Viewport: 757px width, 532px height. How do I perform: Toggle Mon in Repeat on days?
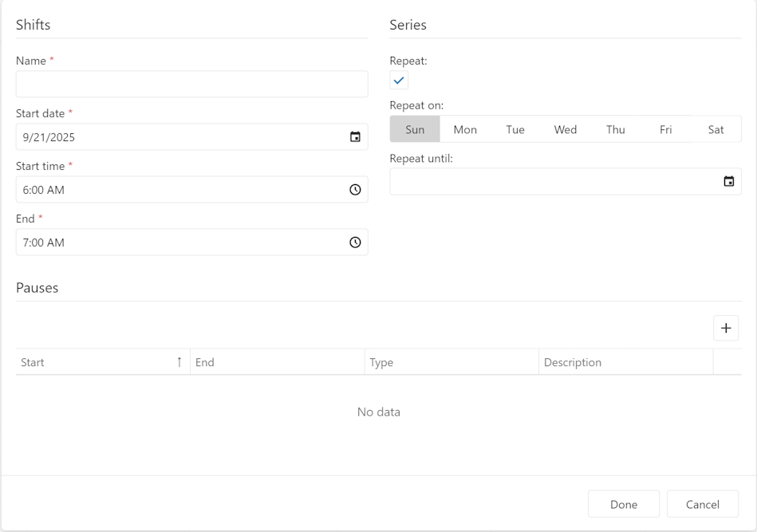(x=465, y=129)
